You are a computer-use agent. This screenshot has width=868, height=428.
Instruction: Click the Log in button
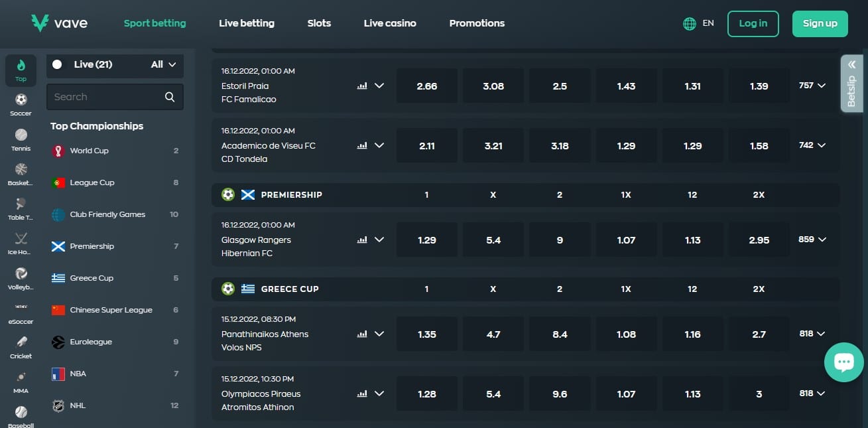click(753, 23)
